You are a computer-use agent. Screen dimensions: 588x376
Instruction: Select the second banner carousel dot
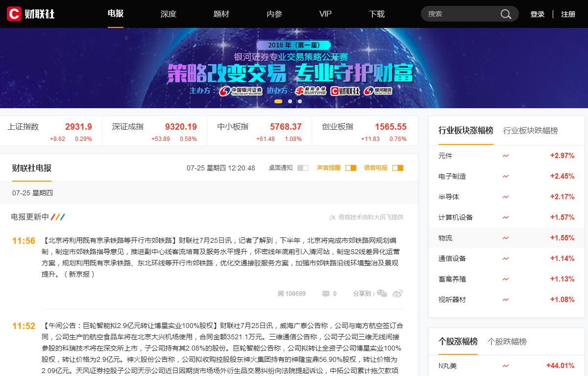click(x=290, y=101)
